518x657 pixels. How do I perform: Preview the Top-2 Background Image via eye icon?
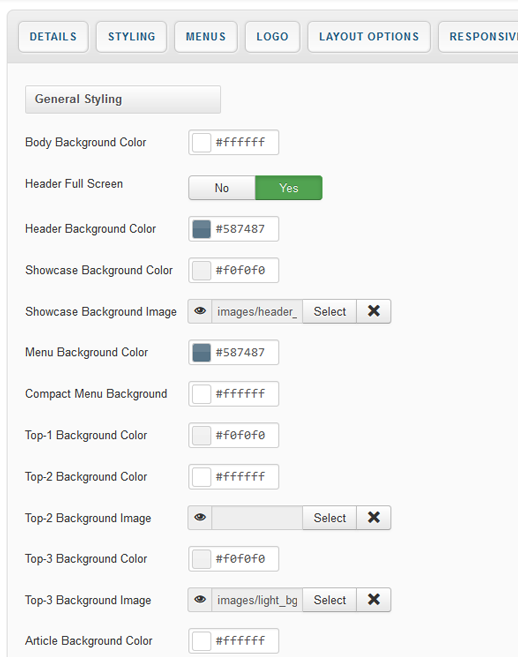(x=200, y=517)
